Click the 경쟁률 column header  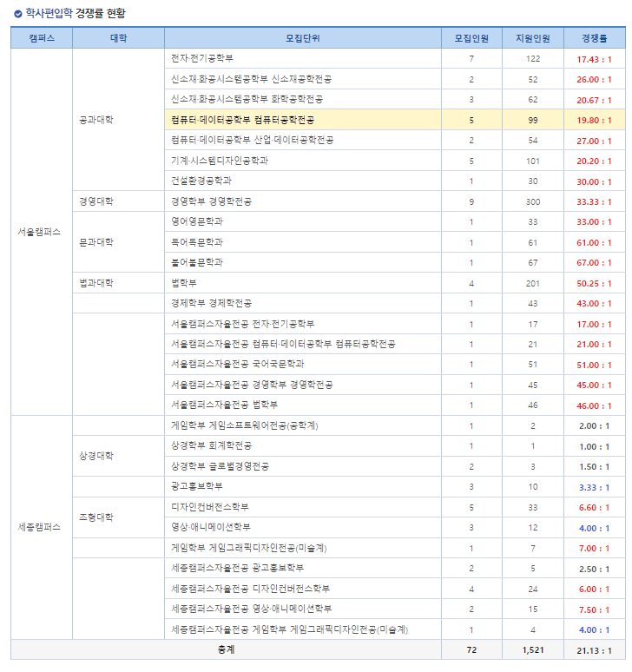click(x=595, y=38)
